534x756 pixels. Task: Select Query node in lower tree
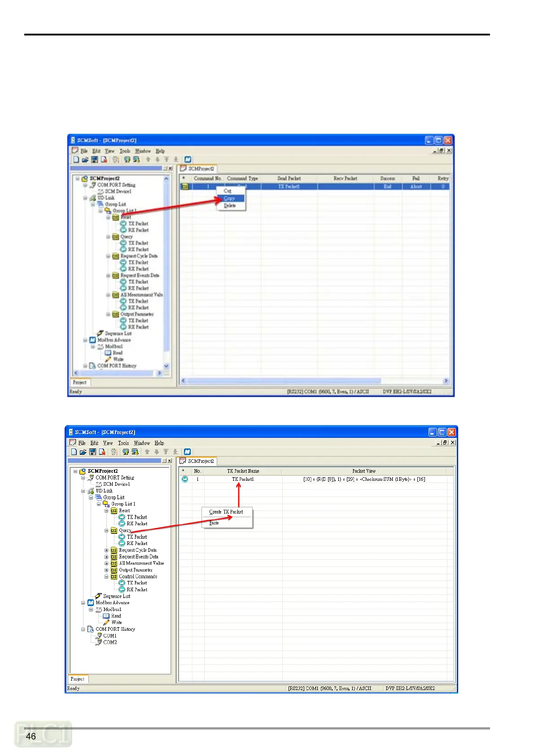[125, 531]
